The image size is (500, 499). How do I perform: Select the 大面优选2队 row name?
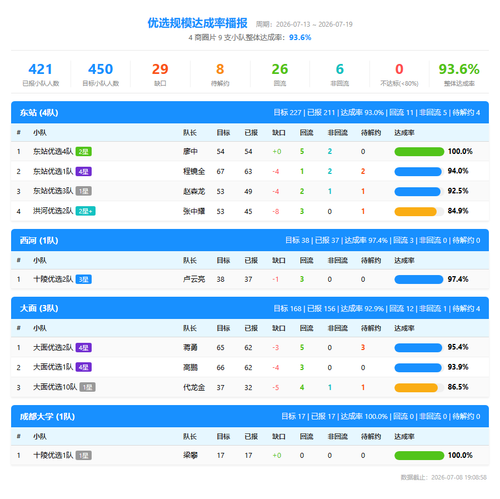coord(53,348)
